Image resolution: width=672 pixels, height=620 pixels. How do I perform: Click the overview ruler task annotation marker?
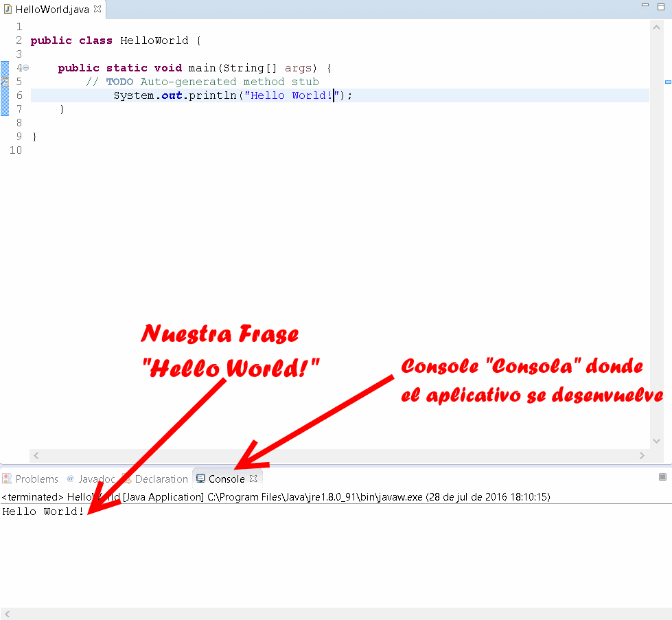click(x=668, y=82)
